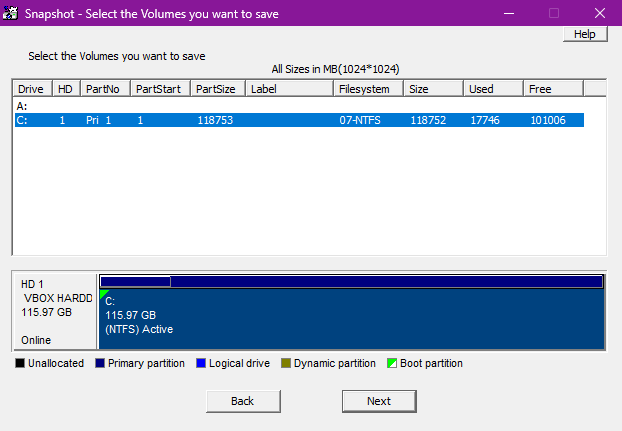The height and width of the screenshot is (431, 622).
Task: Click the green boot partition marker
Action: pyautogui.click(x=103, y=293)
